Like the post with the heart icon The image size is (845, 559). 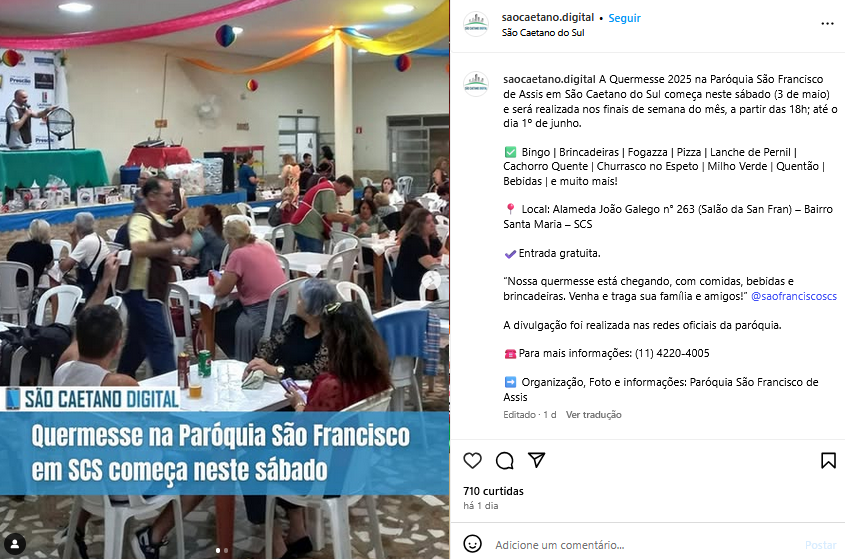coord(473,460)
